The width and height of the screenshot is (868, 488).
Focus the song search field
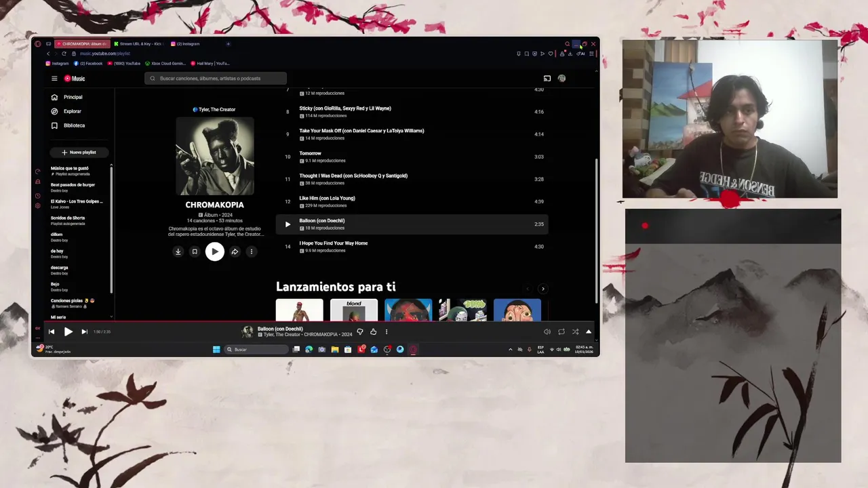coord(216,79)
